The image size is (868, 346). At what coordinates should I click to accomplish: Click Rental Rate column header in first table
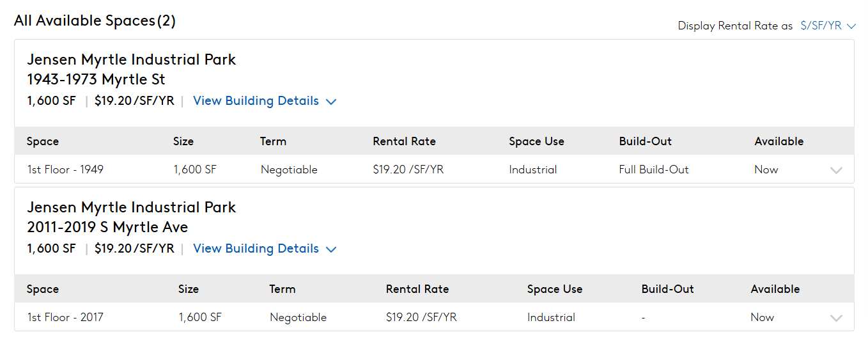(x=404, y=141)
